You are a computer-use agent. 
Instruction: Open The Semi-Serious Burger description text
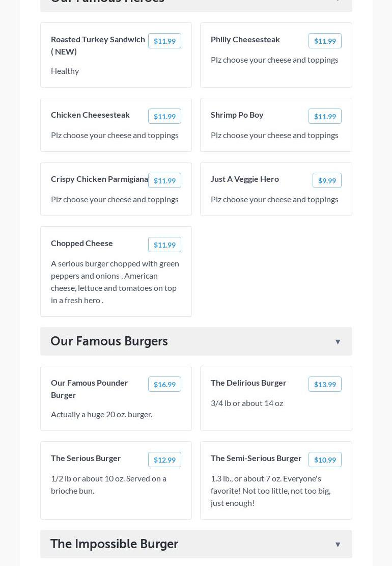click(270, 491)
